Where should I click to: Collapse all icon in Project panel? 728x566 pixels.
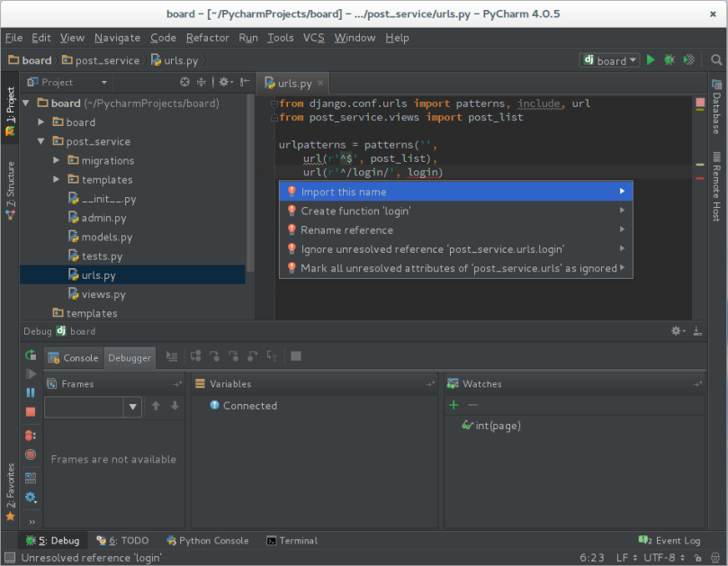201,82
